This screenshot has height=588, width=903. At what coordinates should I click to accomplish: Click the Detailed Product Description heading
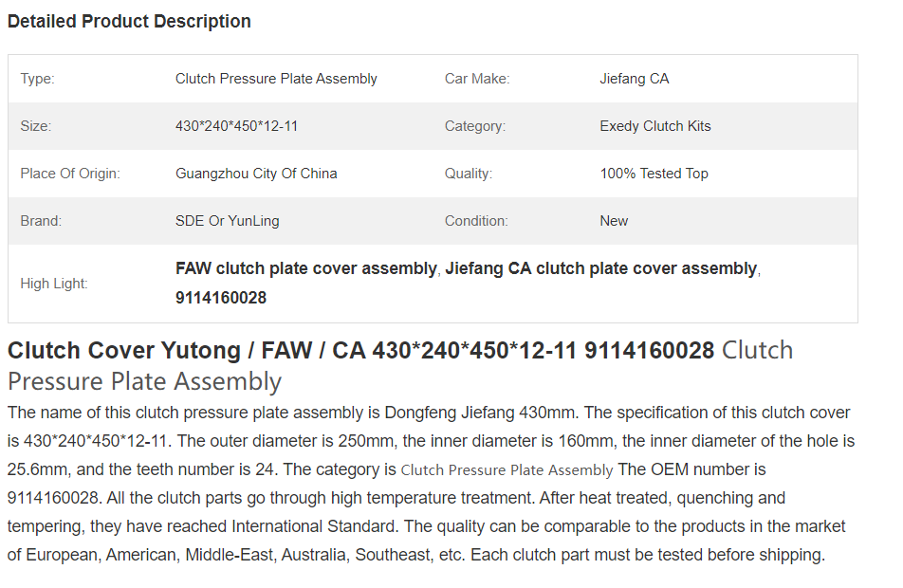(129, 21)
